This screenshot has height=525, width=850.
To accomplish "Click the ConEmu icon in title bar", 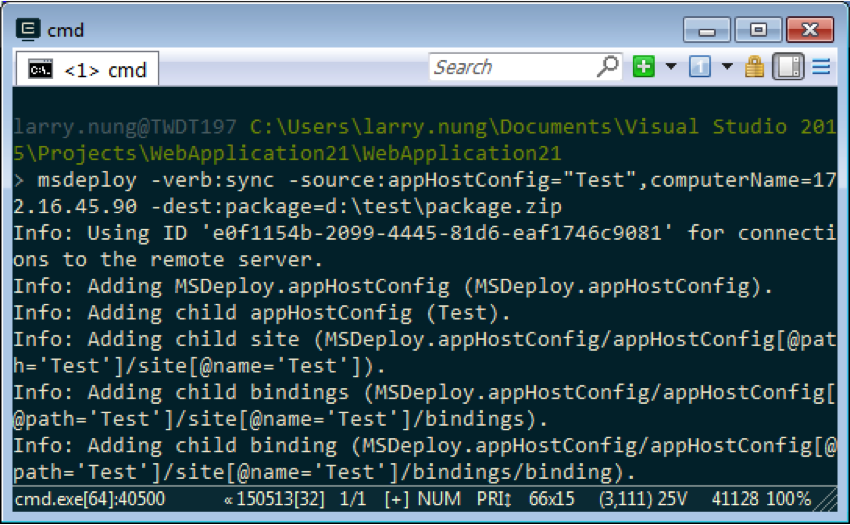I will [x=28, y=30].
